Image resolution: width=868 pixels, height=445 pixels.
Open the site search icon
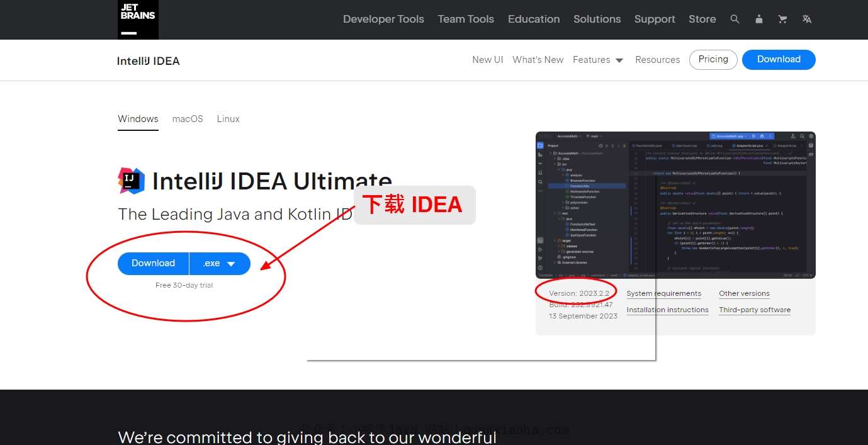735,20
